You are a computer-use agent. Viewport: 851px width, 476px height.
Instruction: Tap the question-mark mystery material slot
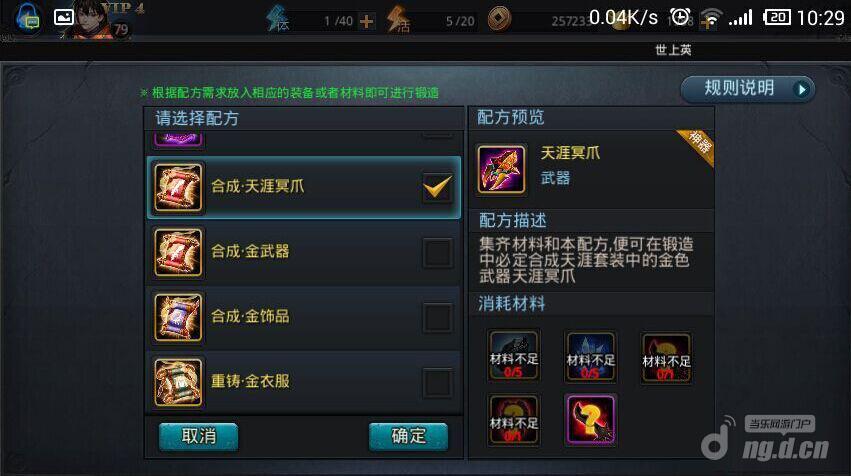tap(590, 420)
